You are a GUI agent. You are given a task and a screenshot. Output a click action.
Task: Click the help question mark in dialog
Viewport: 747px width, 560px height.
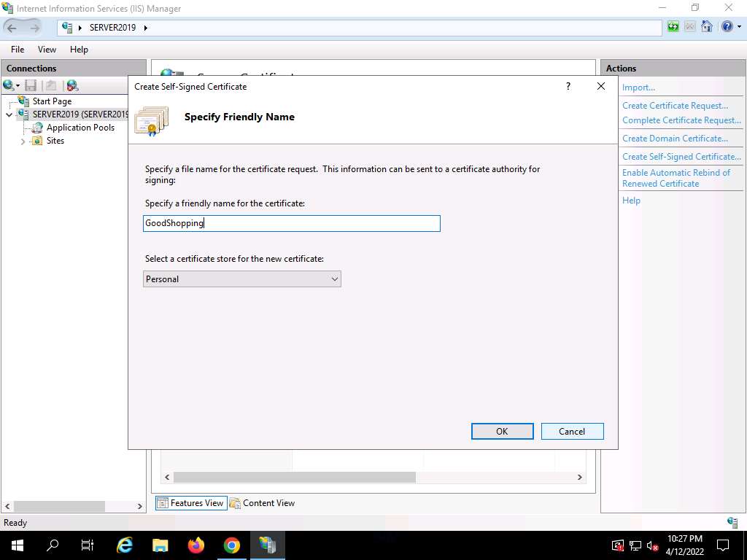pyautogui.click(x=568, y=86)
